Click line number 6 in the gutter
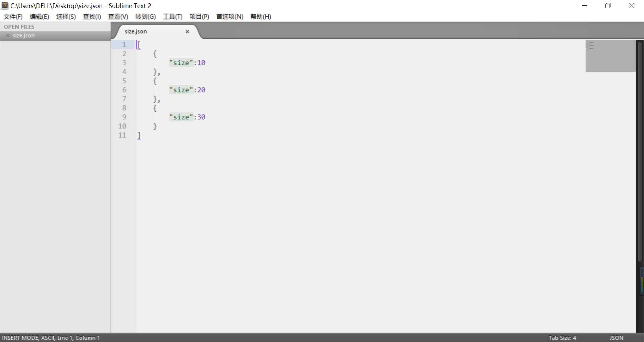Screen dimensions: 644x342 [x=124, y=90]
